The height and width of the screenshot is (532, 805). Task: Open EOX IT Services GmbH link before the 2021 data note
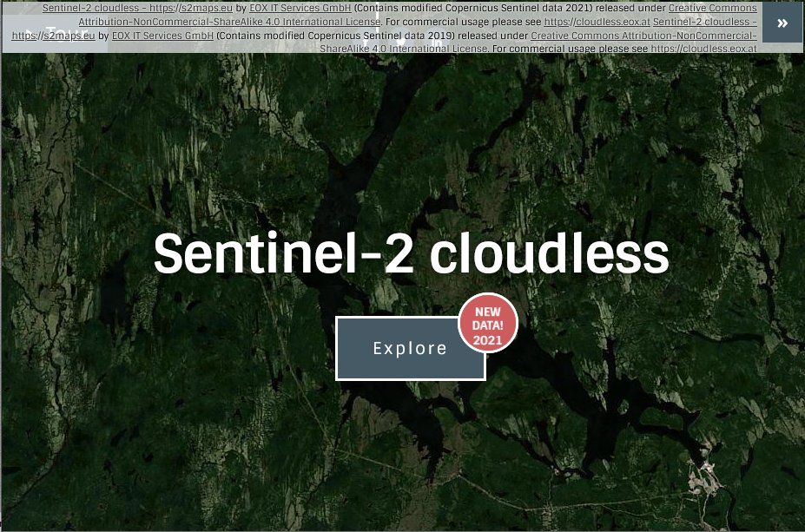point(300,8)
